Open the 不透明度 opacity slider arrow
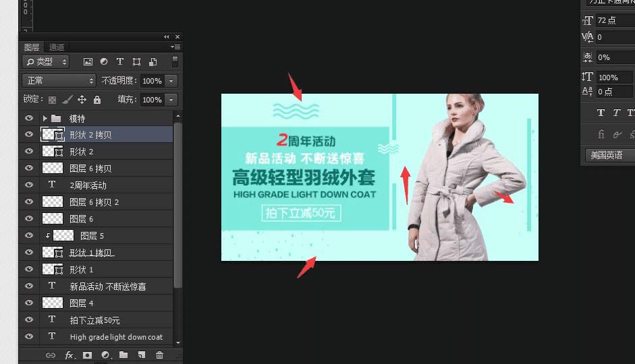The width and height of the screenshot is (635, 364). coord(171,81)
